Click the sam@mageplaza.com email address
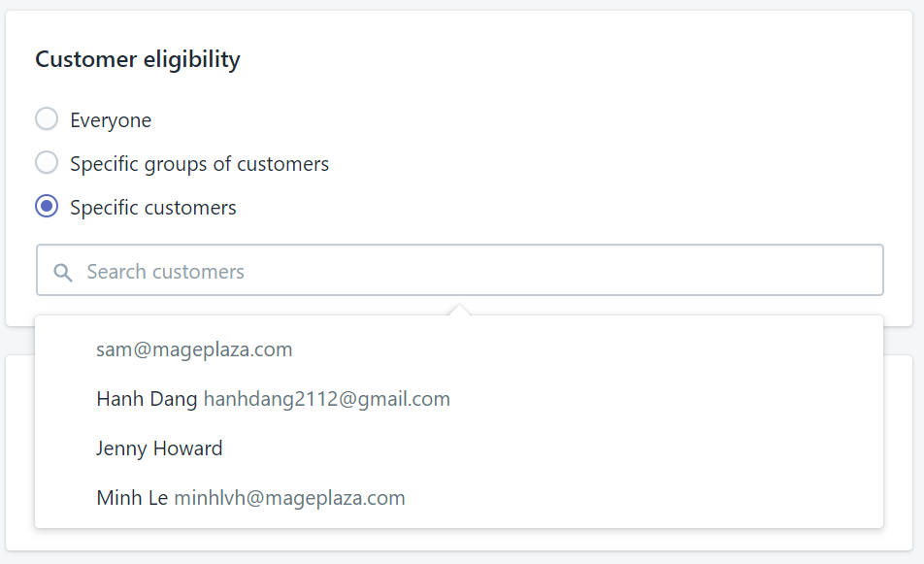 coord(194,349)
